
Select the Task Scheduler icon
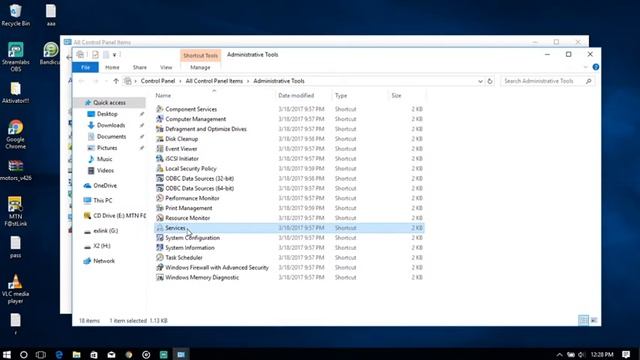(x=160, y=258)
